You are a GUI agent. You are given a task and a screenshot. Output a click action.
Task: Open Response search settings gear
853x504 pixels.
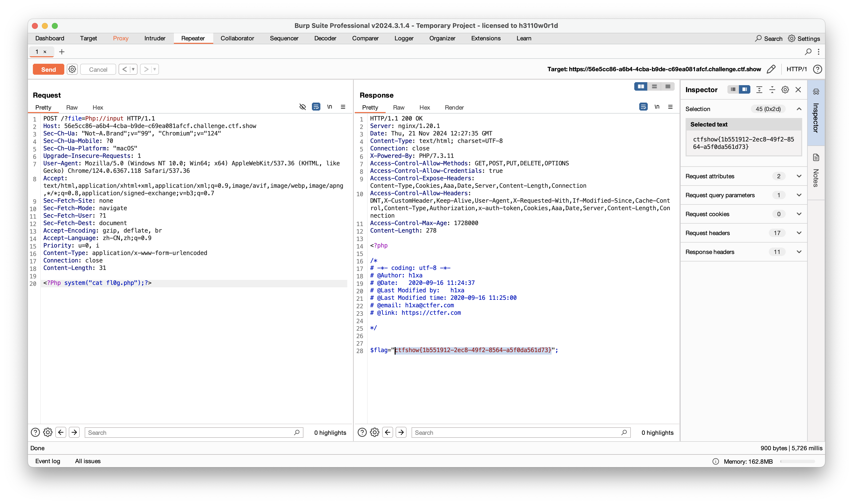click(x=375, y=432)
